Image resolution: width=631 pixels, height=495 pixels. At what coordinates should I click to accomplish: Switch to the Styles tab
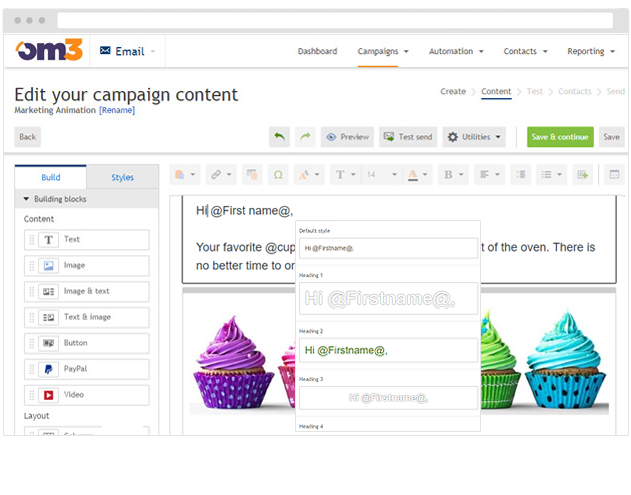(x=122, y=177)
